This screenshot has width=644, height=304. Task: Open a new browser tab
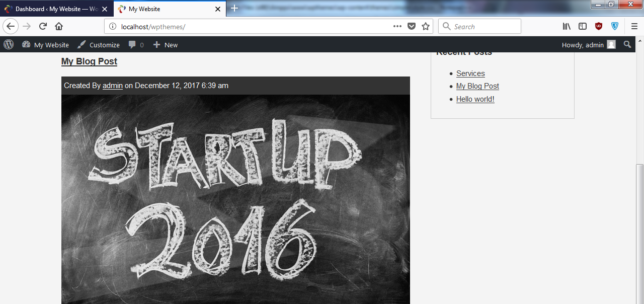pyautogui.click(x=234, y=8)
